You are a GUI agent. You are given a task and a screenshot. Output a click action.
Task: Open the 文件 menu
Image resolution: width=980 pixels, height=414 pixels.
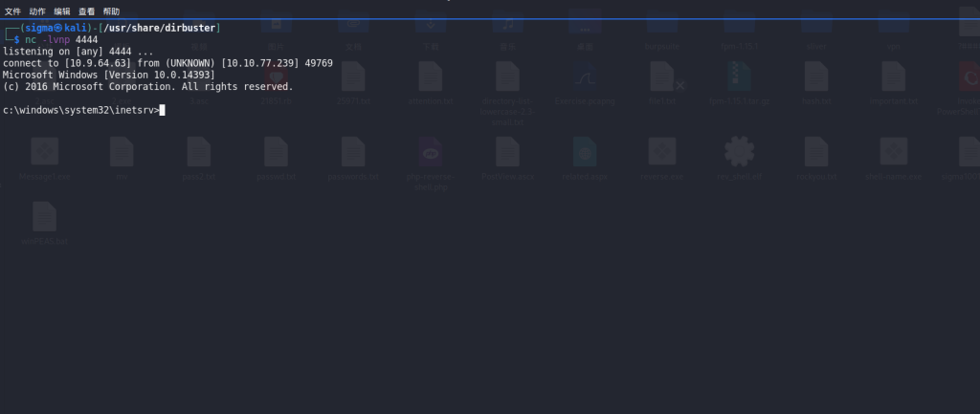click(x=12, y=11)
